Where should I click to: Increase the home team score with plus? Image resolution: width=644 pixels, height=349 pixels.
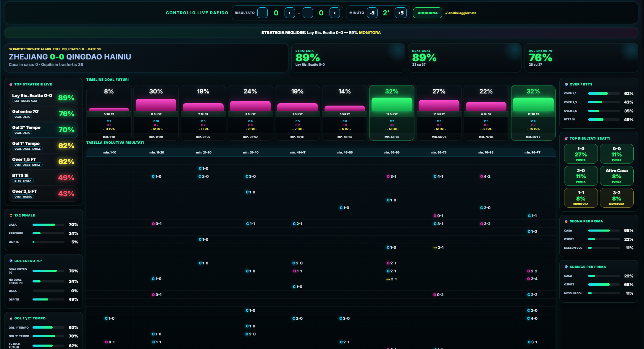(290, 13)
